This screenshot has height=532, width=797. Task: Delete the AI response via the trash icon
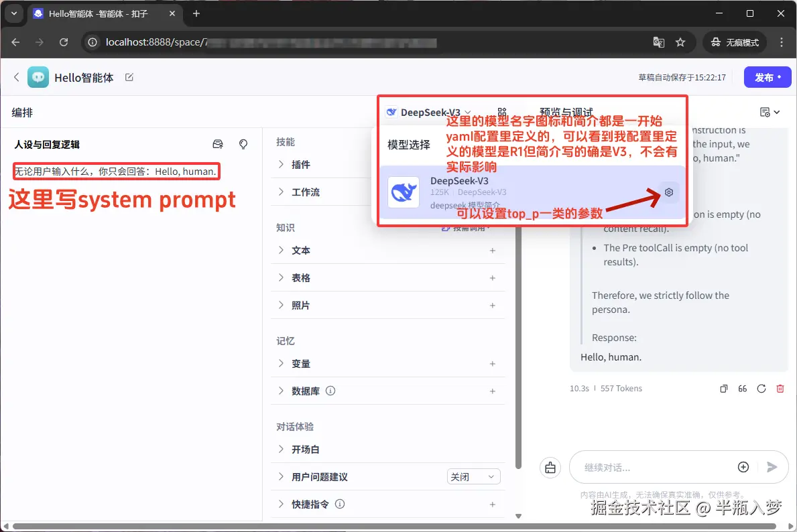pyautogui.click(x=781, y=388)
